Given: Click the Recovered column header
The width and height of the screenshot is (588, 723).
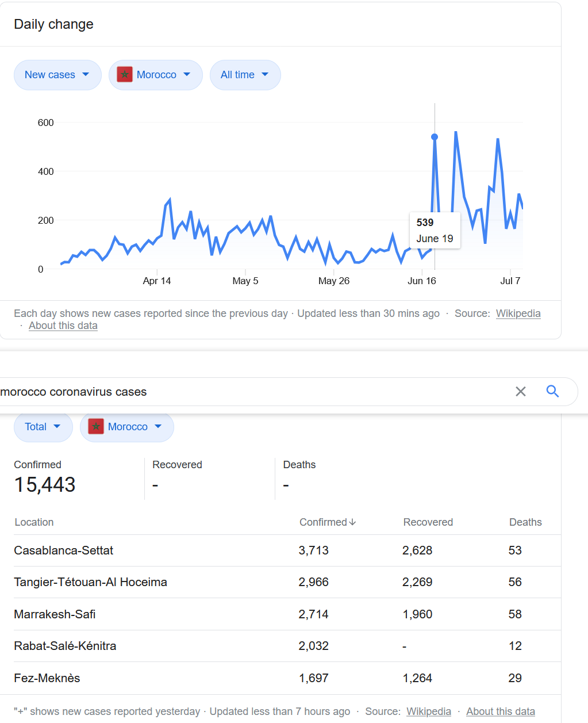Looking at the screenshot, I should point(428,522).
